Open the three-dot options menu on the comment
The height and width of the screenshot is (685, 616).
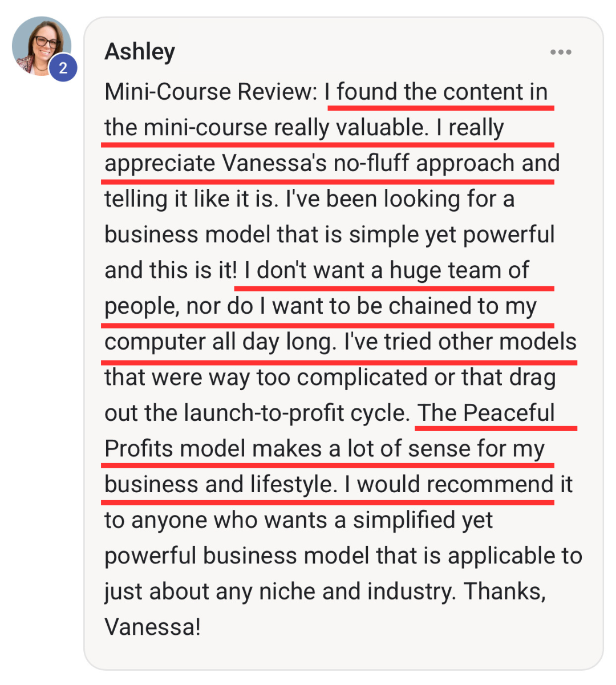click(560, 52)
